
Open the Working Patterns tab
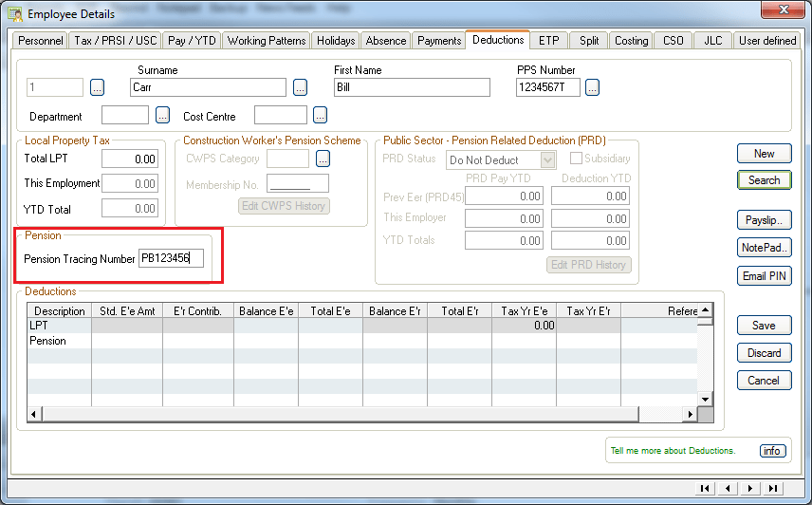267,41
